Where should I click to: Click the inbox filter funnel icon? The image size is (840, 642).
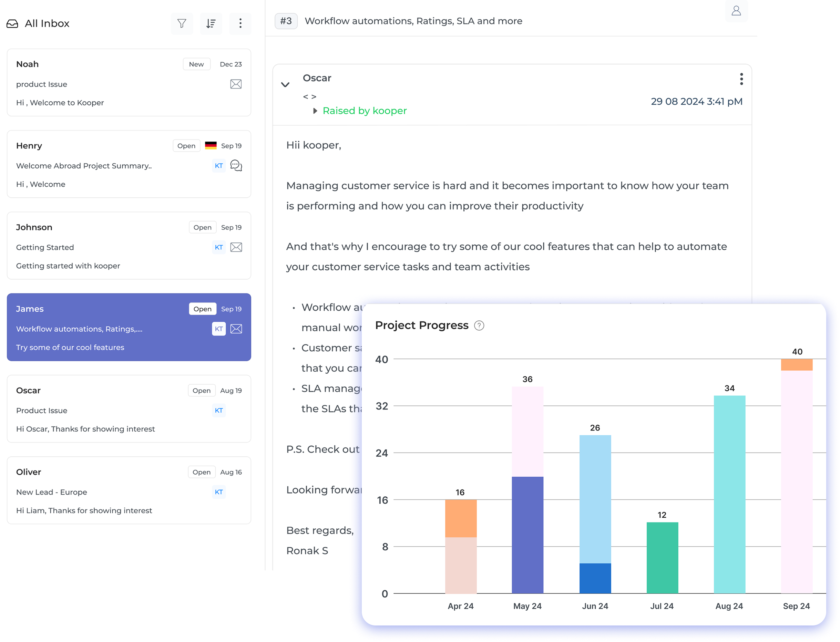(182, 24)
